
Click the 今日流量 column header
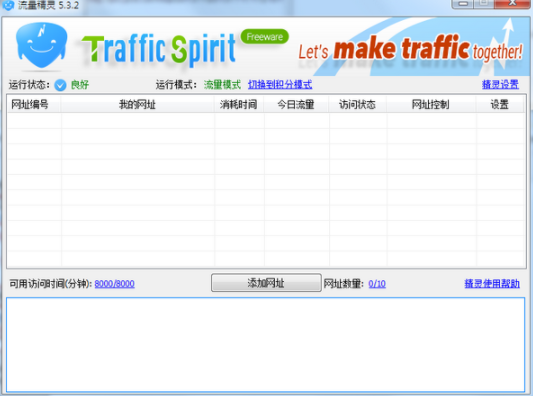[x=296, y=104]
